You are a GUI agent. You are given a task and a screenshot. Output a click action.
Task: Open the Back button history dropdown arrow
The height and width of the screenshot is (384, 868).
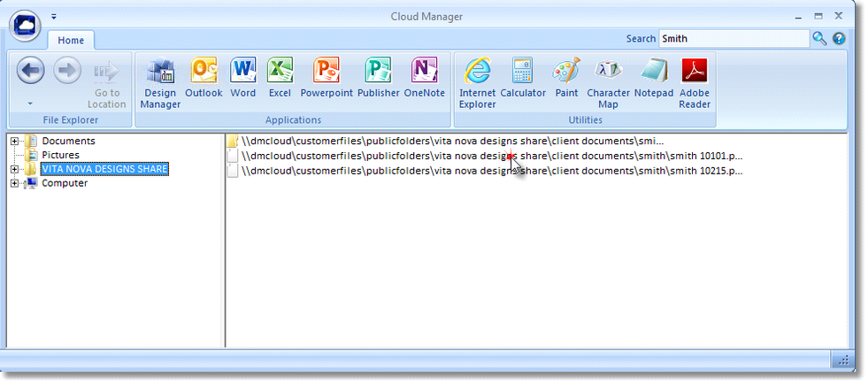(30, 104)
